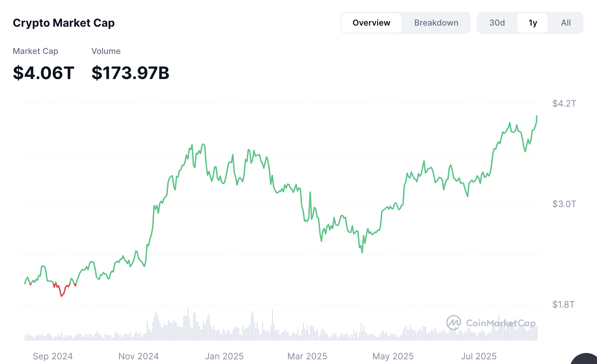
Task: Select the 1y time range
Action: (x=533, y=23)
